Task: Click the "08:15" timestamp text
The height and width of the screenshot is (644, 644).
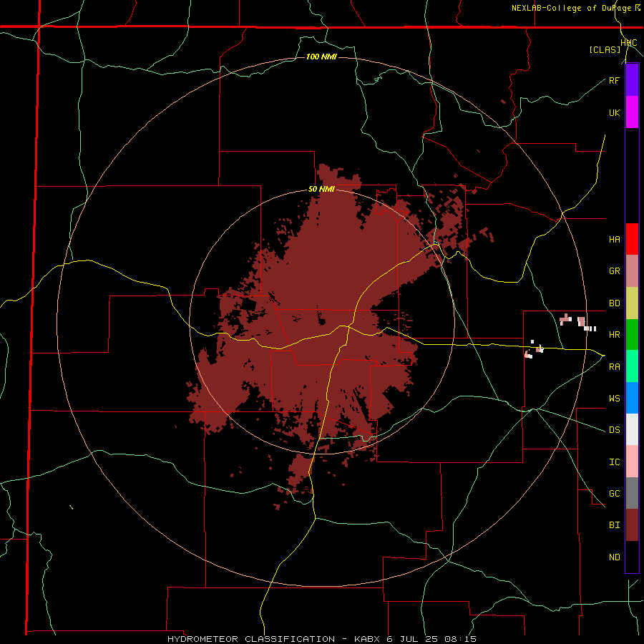Action: [x=461, y=639]
